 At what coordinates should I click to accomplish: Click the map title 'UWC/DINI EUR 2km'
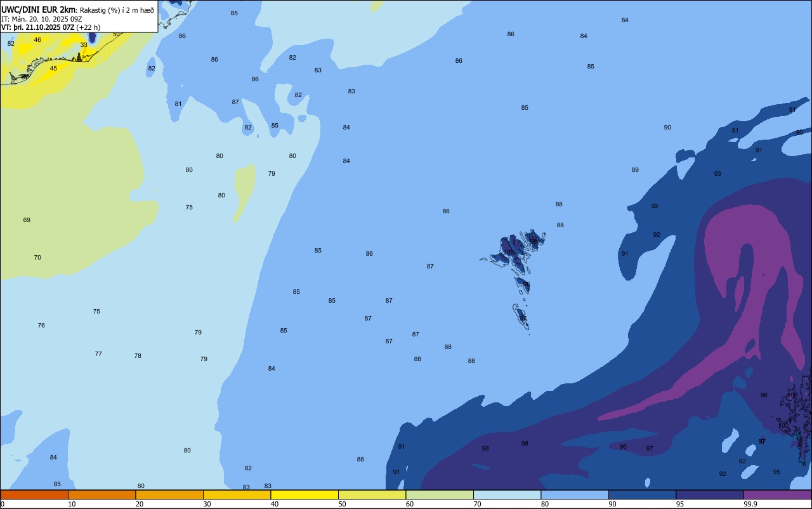click(x=39, y=10)
